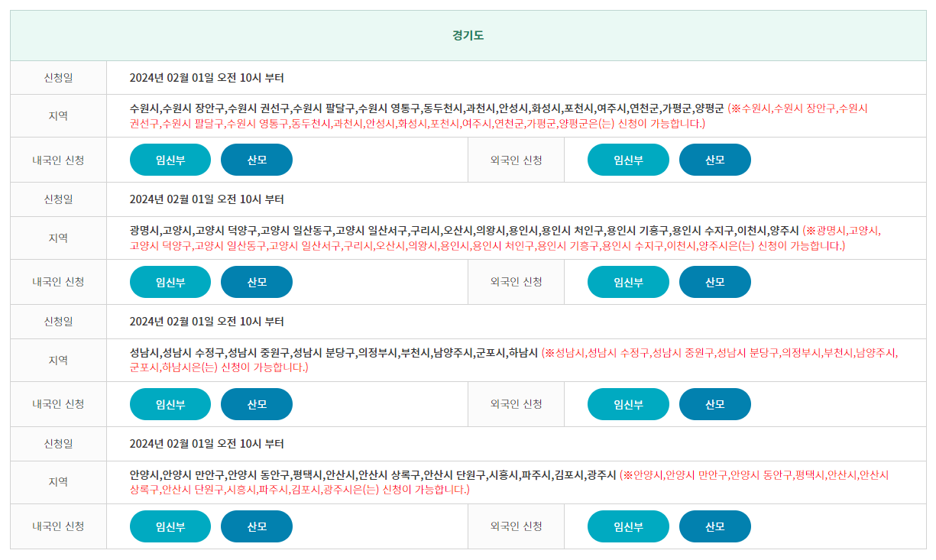
Task: Select 산모 for Suwon foreign applicants
Action: (714, 160)
